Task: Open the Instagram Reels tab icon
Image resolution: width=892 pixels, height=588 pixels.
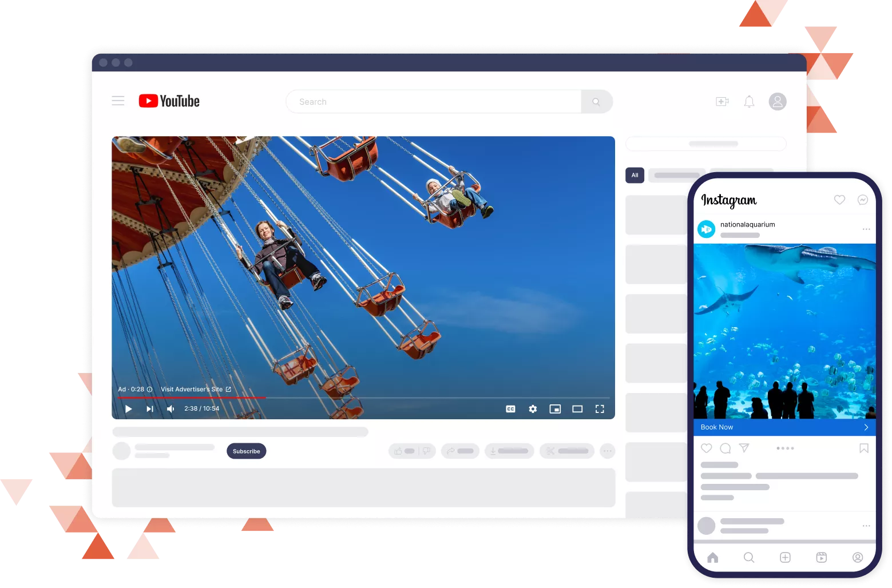Action: pos(821,557)
